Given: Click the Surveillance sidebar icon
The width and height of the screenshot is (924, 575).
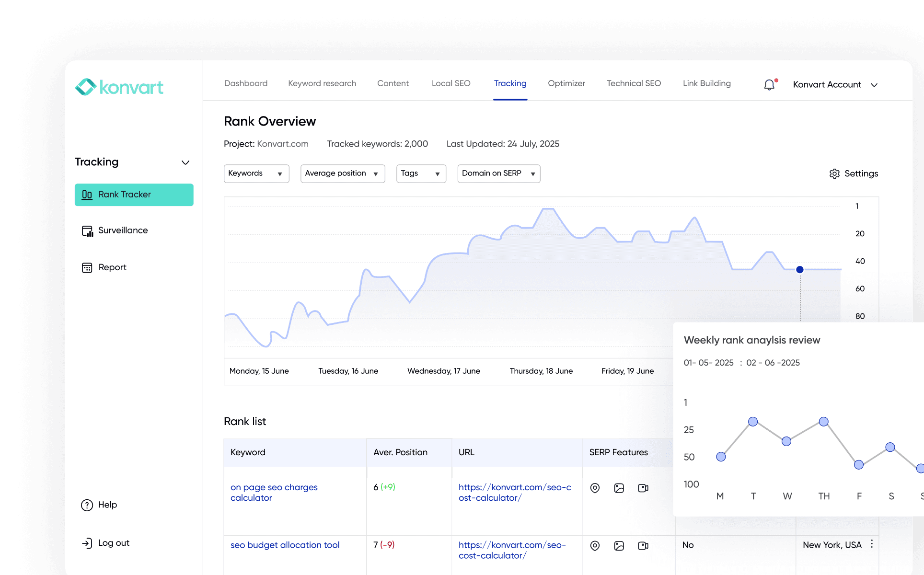Looking at the screenshot, I should (87, 231).
